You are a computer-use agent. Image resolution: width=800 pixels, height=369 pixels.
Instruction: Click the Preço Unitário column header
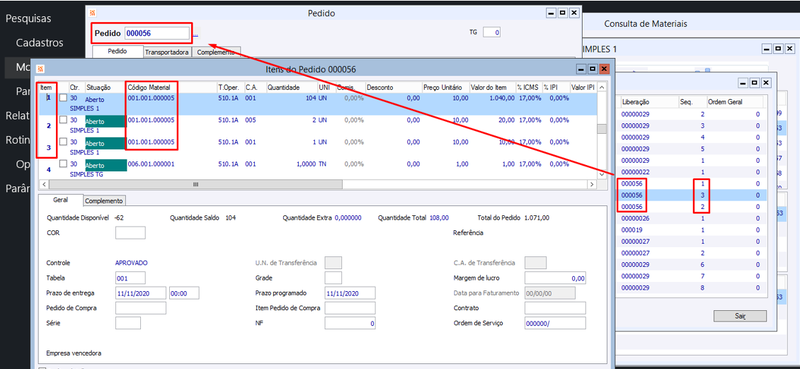[x=444, y=88]
